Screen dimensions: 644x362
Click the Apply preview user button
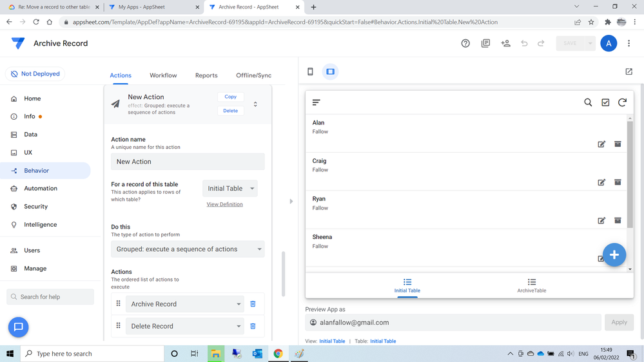point(619,322)
